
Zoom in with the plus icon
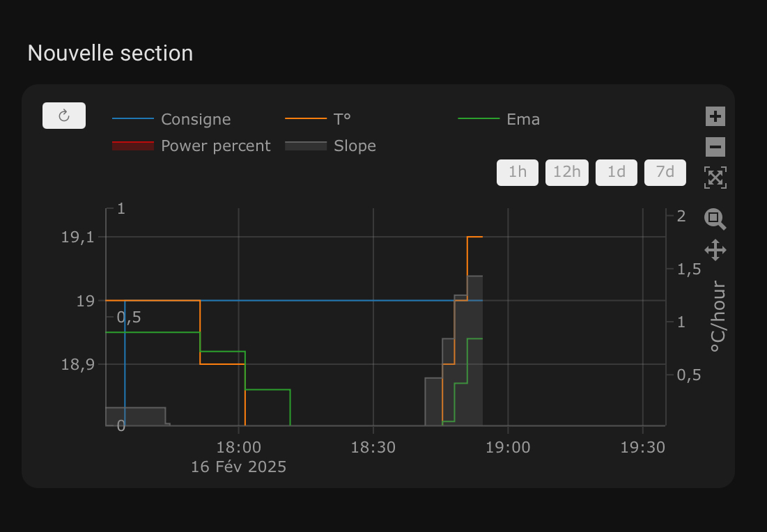click(715, 116)
